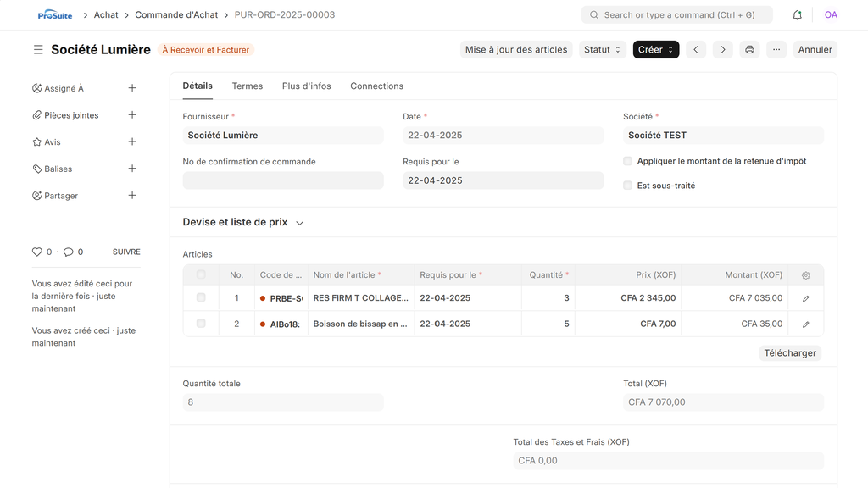The image size is (868, 488).
Task: Open the Créer dropdown
Action: click(656, 49)
